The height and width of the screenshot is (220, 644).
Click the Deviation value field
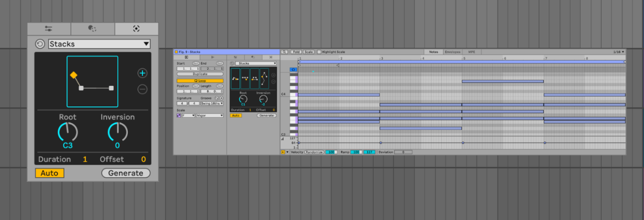click(403, 152)
